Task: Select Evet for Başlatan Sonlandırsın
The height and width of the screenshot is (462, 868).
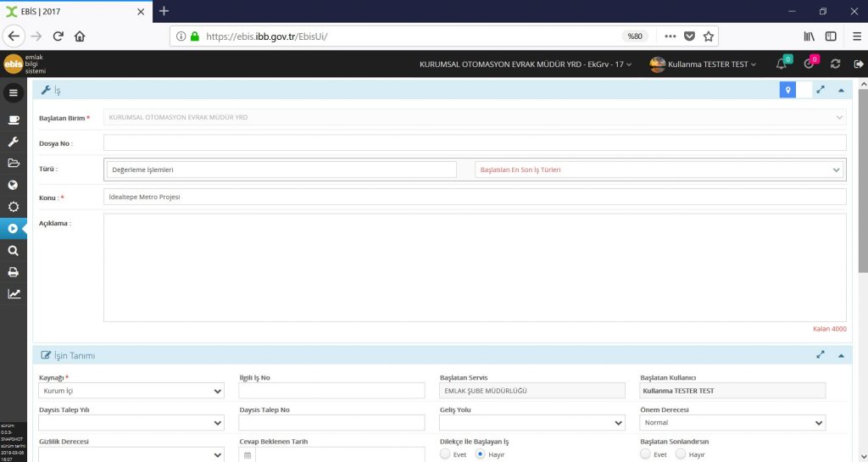Action: 645,454
